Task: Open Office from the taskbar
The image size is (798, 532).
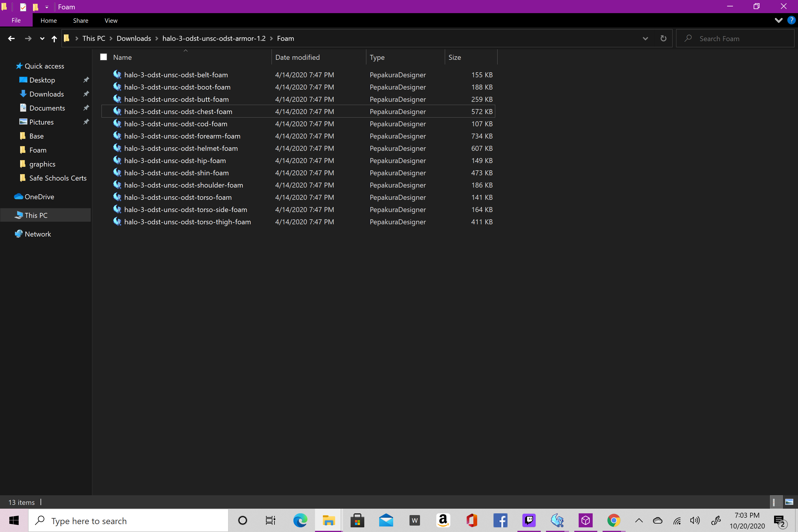Action: (472, 520)
